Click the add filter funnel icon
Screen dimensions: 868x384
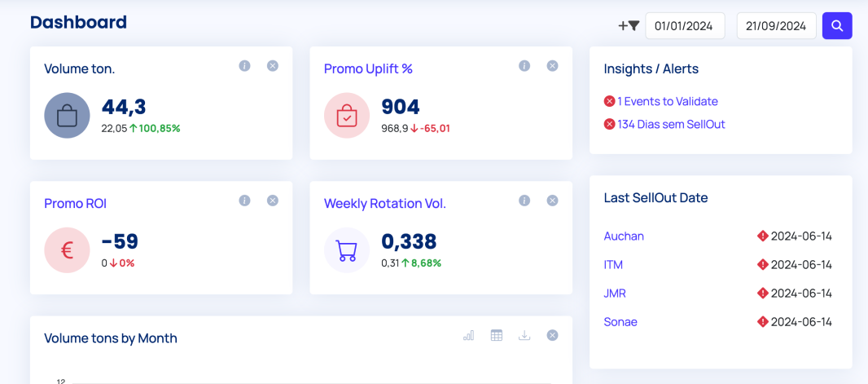tap(629, 26)
